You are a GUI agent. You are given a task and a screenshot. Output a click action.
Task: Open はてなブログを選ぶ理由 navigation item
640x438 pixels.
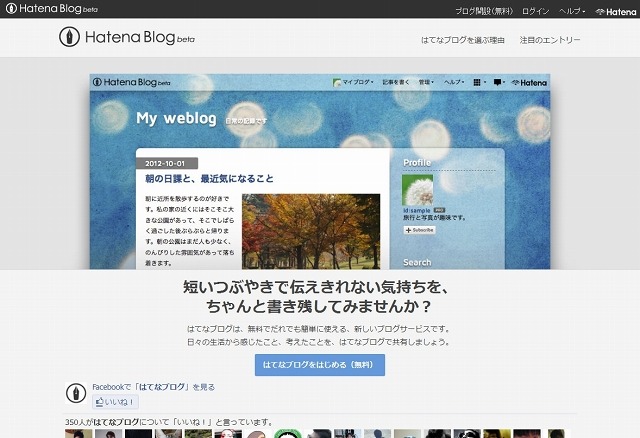point(463,40)
